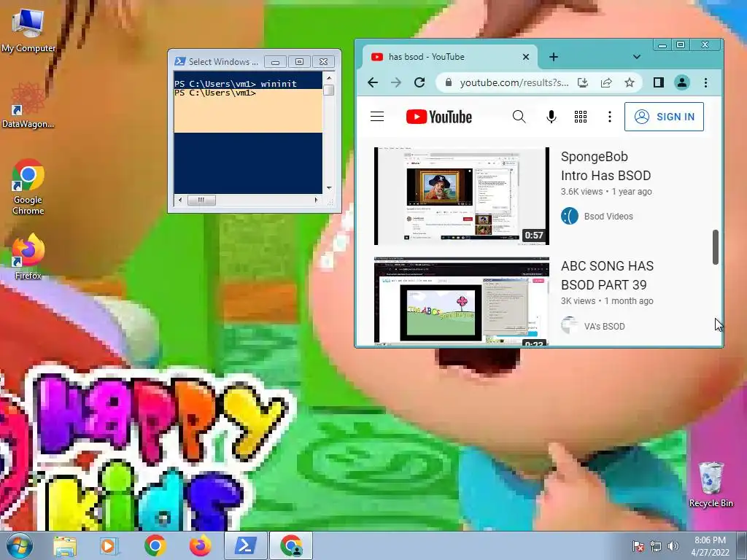Screen dimensions: 747x560
Task: Share this page via the address bar icon
Action: [x=606, y=82]
